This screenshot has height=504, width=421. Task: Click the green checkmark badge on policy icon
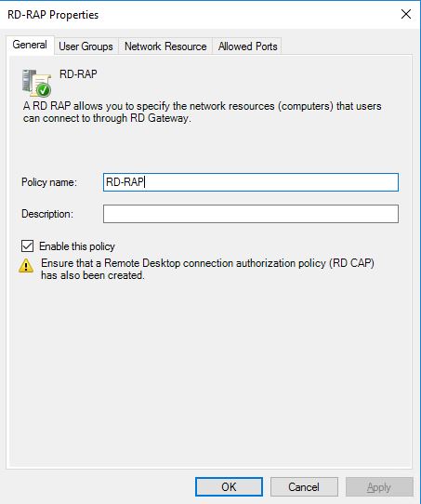click(44, 90)
